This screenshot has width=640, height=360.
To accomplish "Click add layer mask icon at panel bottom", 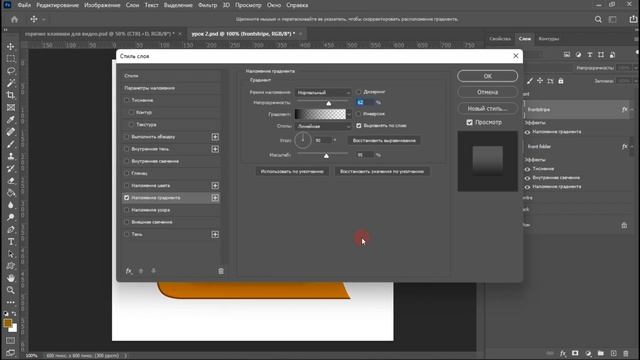I will [575, 353].
